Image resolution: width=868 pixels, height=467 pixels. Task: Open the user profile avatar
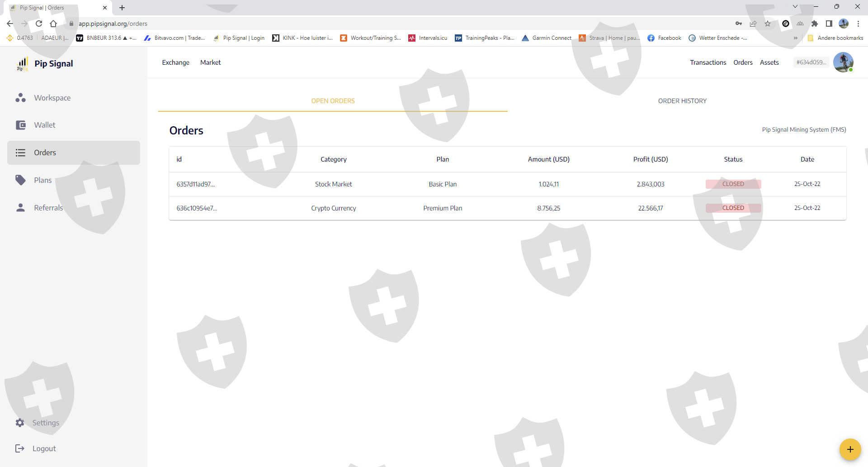pos(843,62)
